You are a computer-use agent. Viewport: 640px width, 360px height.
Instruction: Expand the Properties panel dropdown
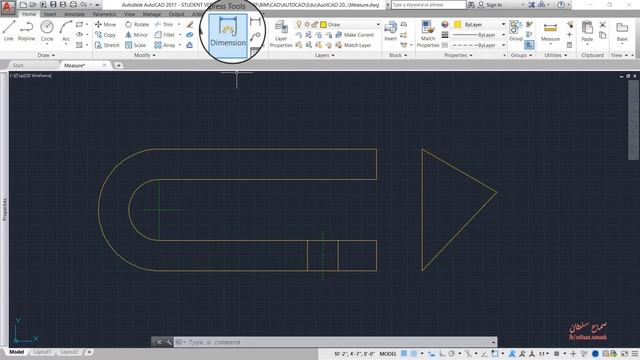(x=458, y=55)
